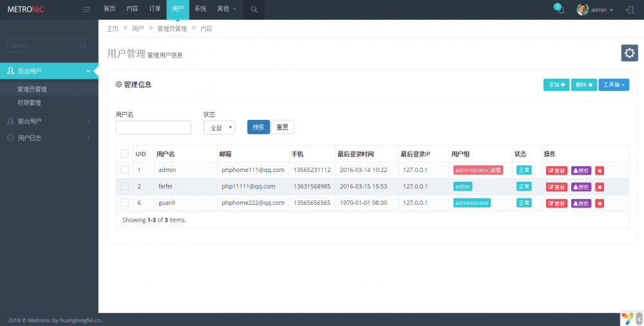Click 授权 for the feifei row

581,187
